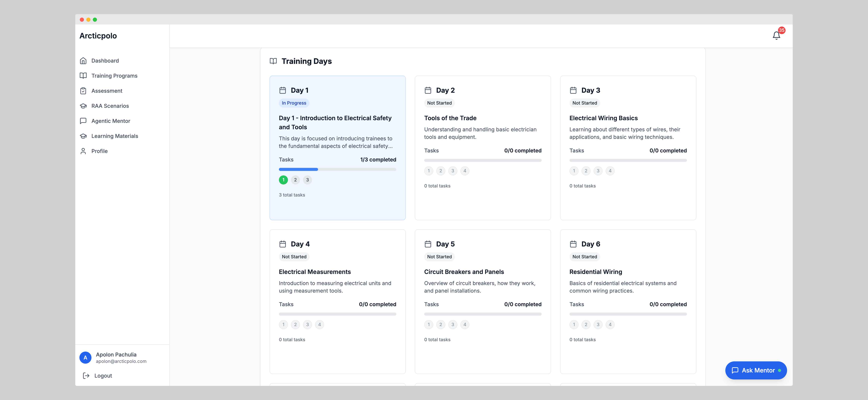
Task: Click the Day 5 calendar icon
Action: pos(428,244)
